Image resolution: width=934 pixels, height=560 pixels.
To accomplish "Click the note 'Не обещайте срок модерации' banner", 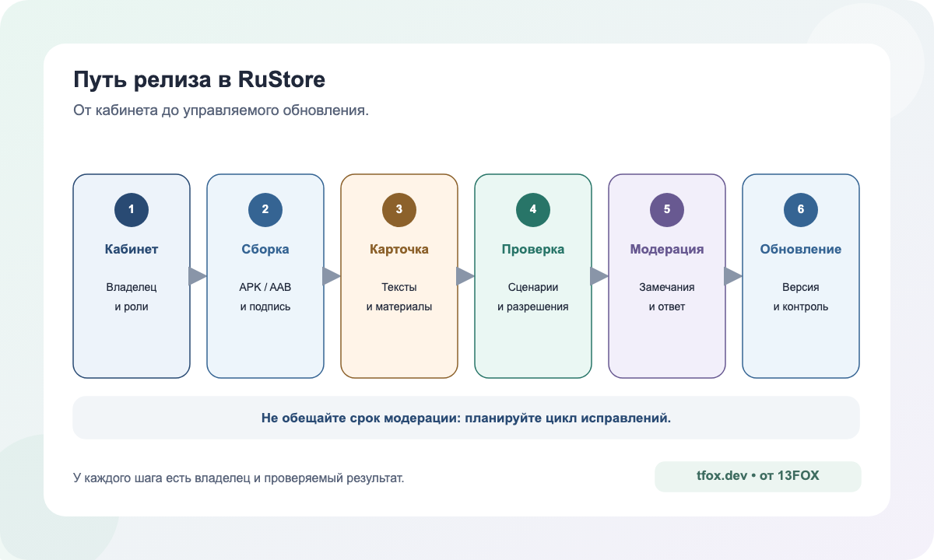I will (466, 418).
